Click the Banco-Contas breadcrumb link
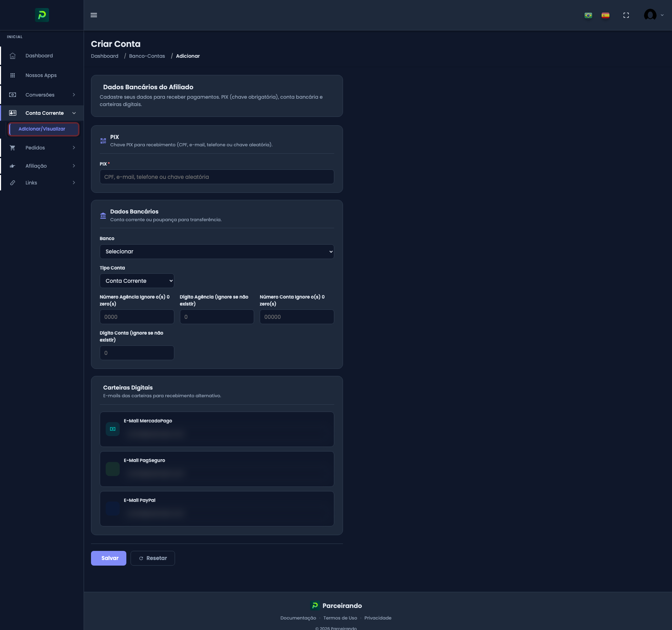This screenshot has width=672, height=630. click(x=147, y=56)
